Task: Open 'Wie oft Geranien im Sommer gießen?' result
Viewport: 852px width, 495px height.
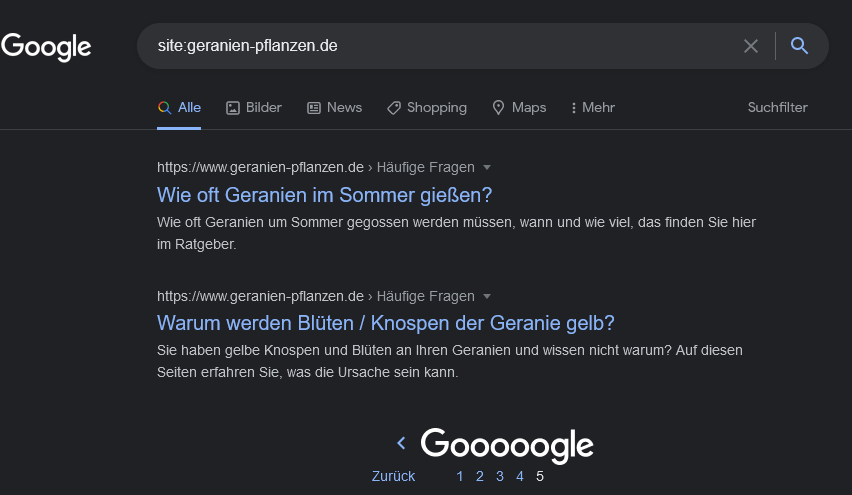Action: pos(324,195)
